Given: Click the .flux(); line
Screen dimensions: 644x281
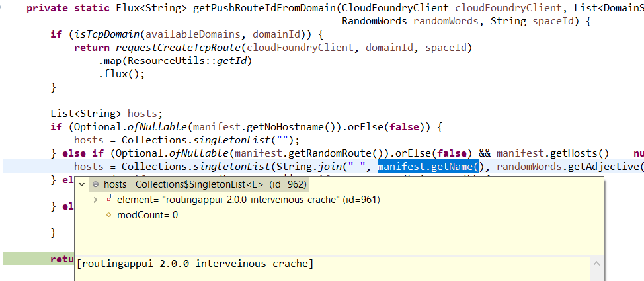Looking at the screenshot, I should [x=122, y=74].
